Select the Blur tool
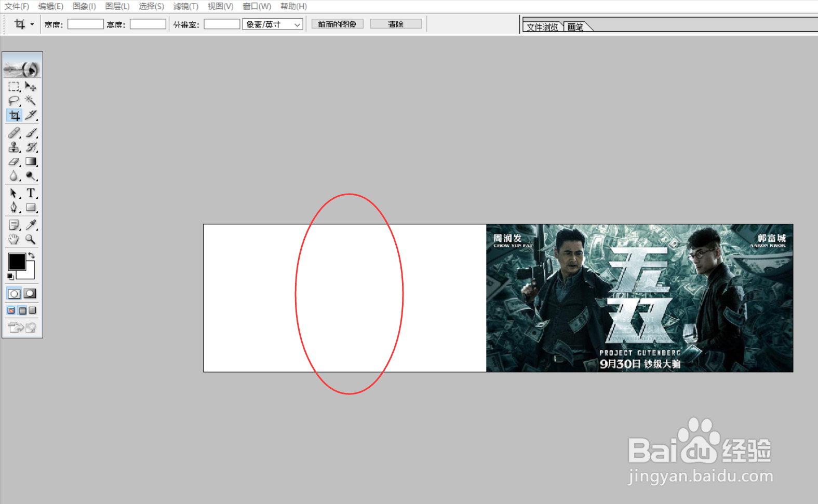This screenshot has height=504, width=818. tap(14, 176)
